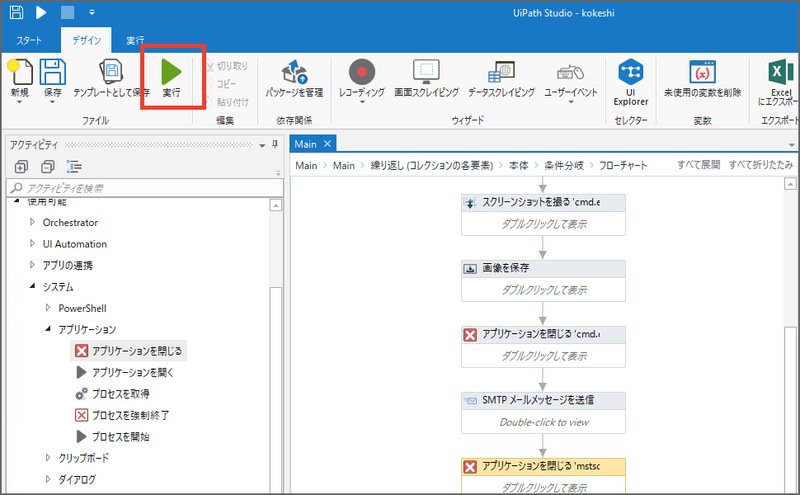This screenshot has width=800, height=495.
Task: Expand the UI Automation tree node
Action: (x=32, y=243)
